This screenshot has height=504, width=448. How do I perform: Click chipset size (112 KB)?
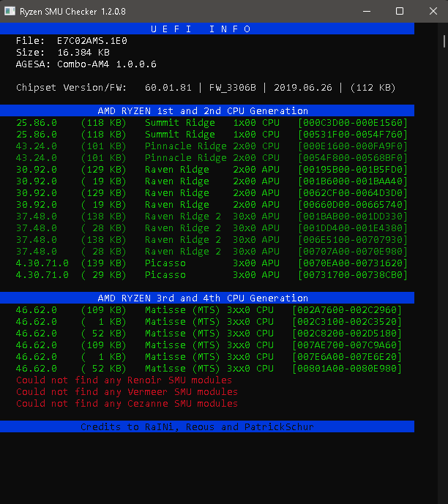coord(373,88)
